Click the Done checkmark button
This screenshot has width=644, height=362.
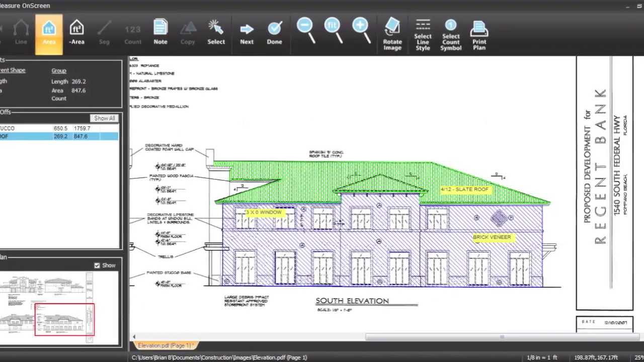pyautogui.click(x=275, y=33)
